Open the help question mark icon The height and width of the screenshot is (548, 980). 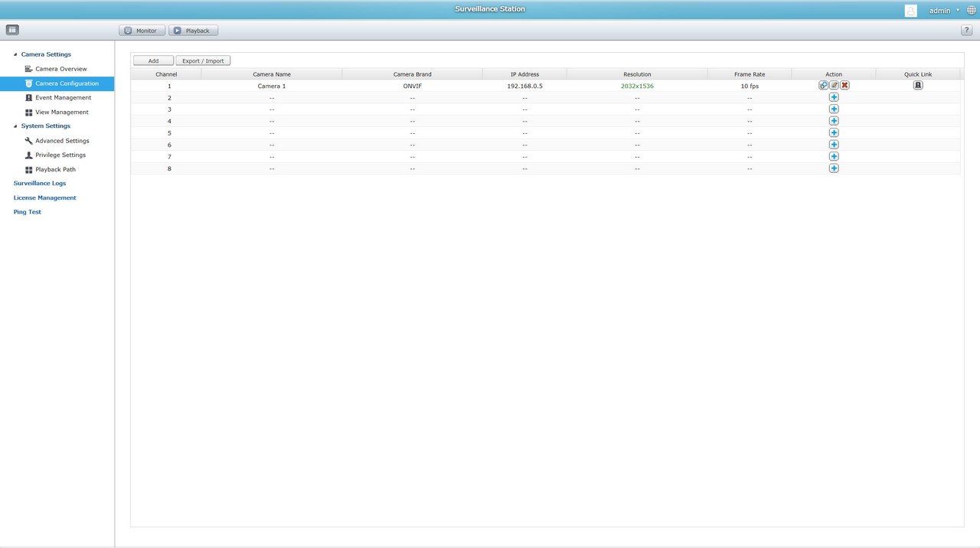(x=966, y=31)
